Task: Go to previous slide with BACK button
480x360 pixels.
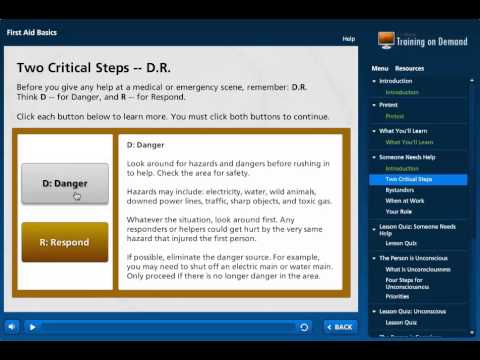Action: [x=340, y=327]
